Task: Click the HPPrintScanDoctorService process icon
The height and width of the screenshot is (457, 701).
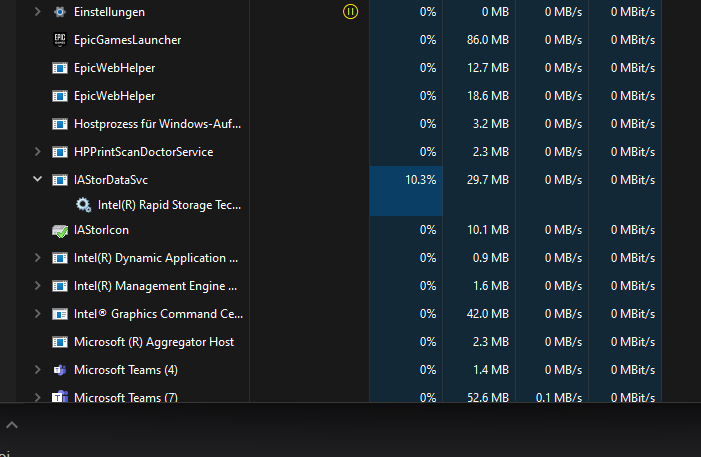Action: coord(60,152)
